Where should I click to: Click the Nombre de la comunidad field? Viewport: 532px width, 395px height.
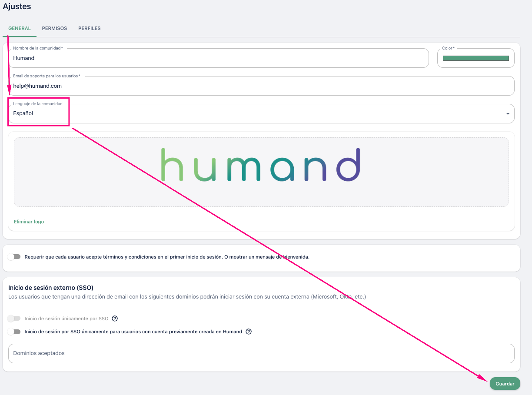click(x=219, y=58)
